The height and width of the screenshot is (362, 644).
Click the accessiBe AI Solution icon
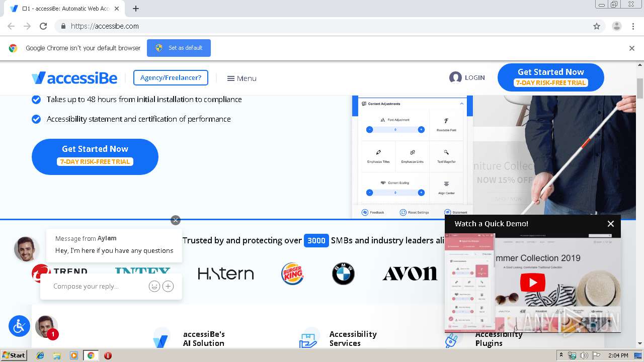coord(160,339)
